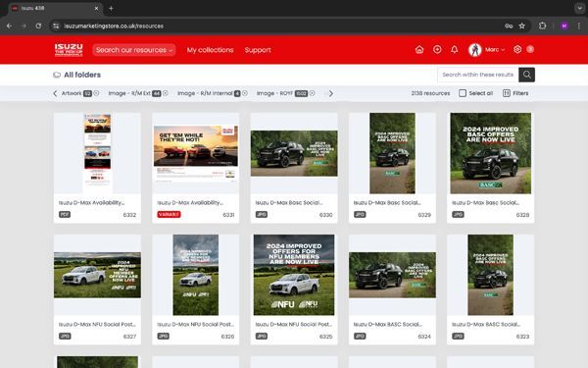This screenshot has width=588, height=368.
Task: Click the number 6325 on NFU card
Action: click(325, 337)
